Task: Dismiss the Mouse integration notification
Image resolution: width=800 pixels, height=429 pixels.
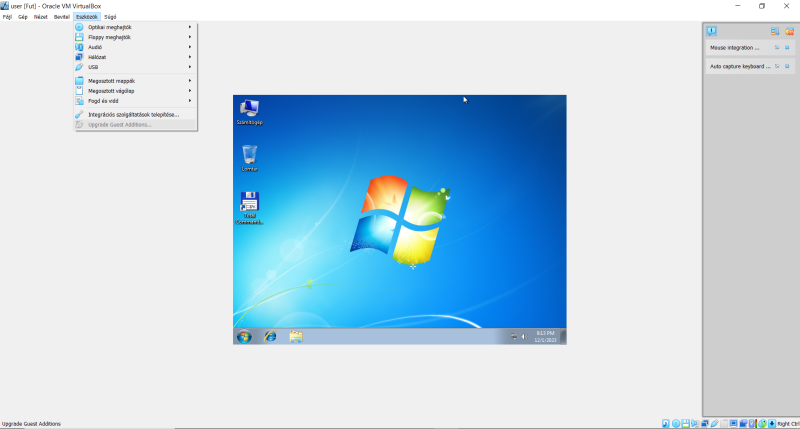Action: [x=787, y=47]
